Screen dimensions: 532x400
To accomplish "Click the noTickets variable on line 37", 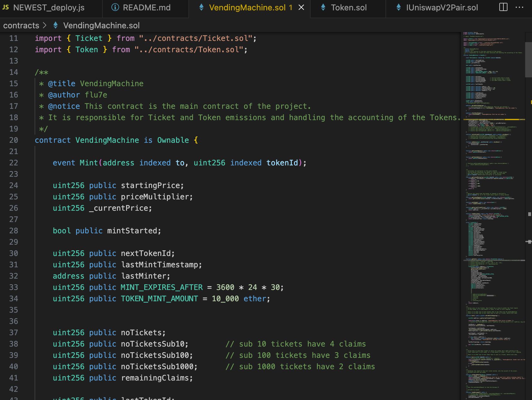I will coord(141,333).
